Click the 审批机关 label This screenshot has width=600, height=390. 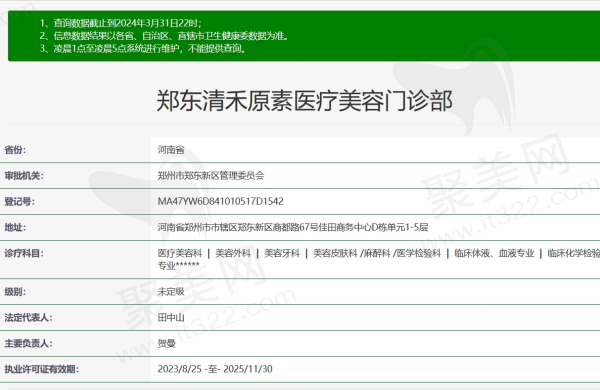(24, 176)
